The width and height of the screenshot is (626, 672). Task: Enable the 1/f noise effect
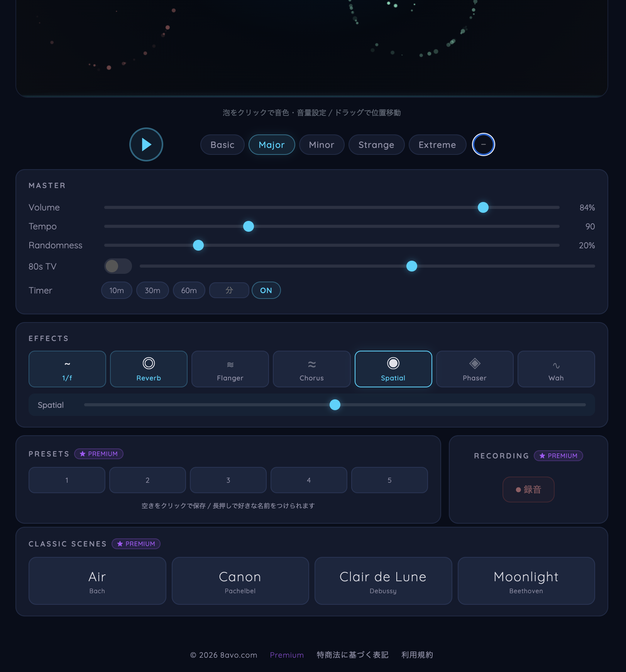click(x=67, y=369)
